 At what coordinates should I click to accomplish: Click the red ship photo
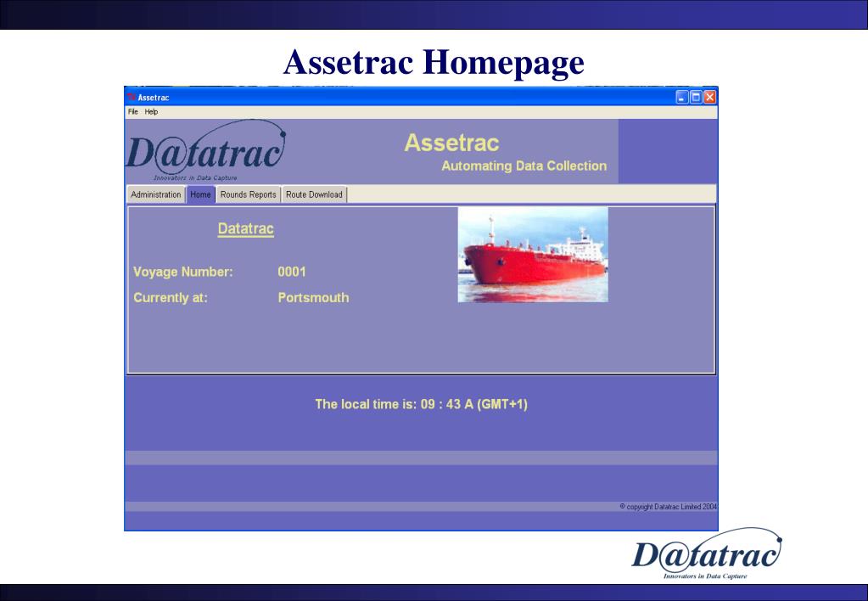[533, 255]
